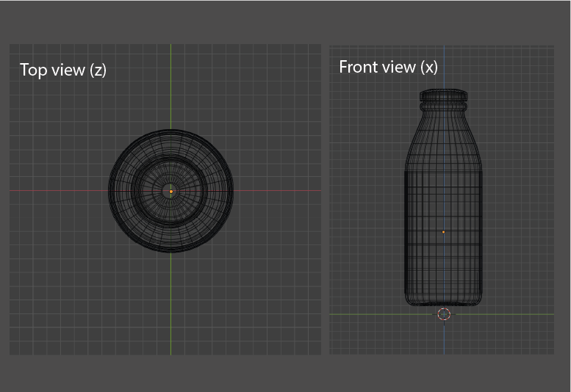Click the outermost ring of top-view bottle
This screenshot has width=571, height=392.
tap(112, 192)
